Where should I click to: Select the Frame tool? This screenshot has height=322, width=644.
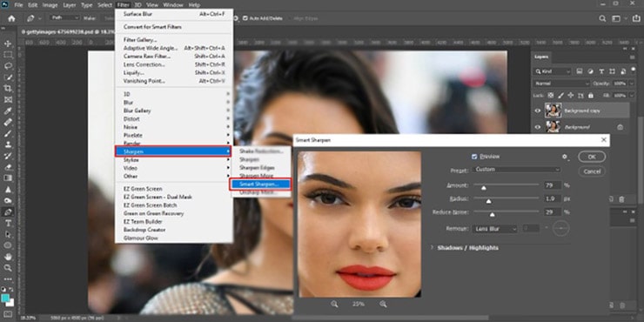click(8, 100)
